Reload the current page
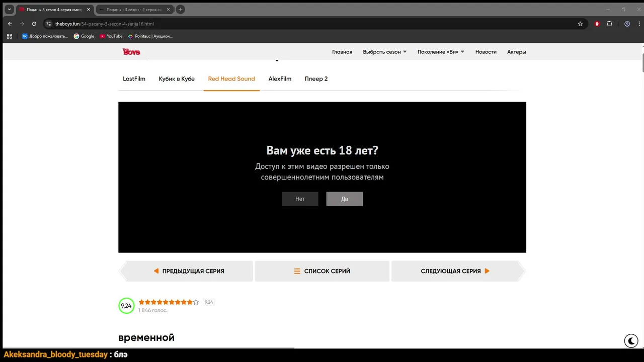Screen dimensions: 644x362 pyautogui.click(x=34, y=24)
